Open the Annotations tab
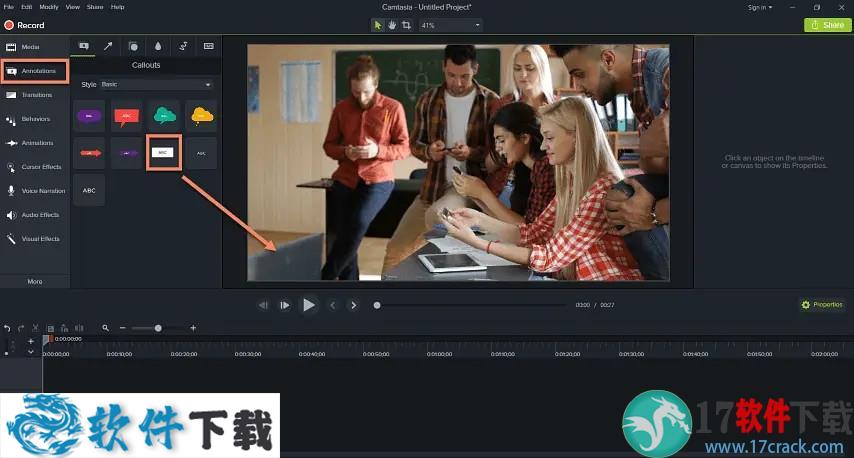This screenshot has height=458, width=854. pos(35,71)
